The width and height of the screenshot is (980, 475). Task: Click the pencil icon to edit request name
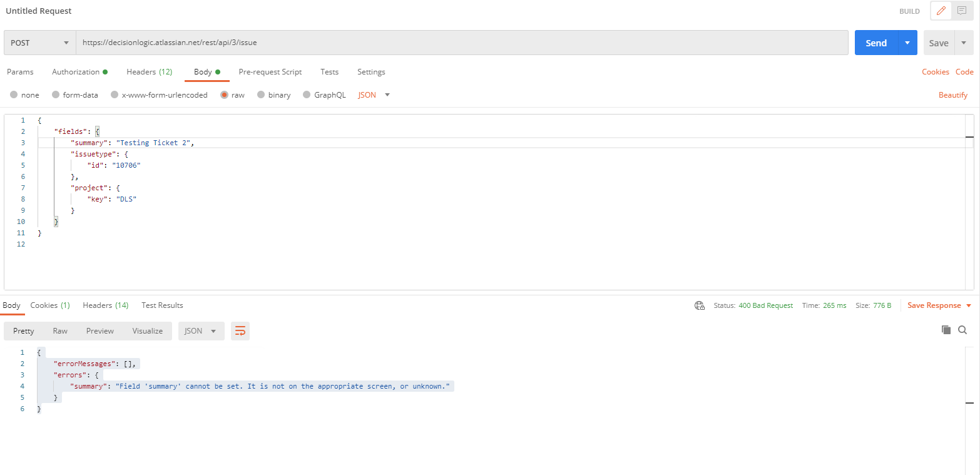pyautogui.click(x=941, y=11)
